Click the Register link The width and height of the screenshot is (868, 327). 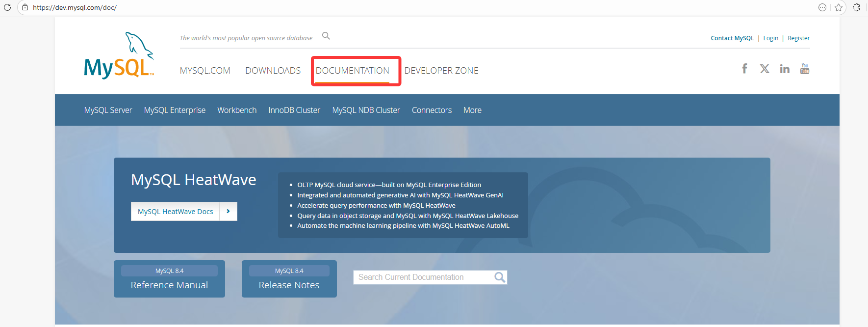798,38
